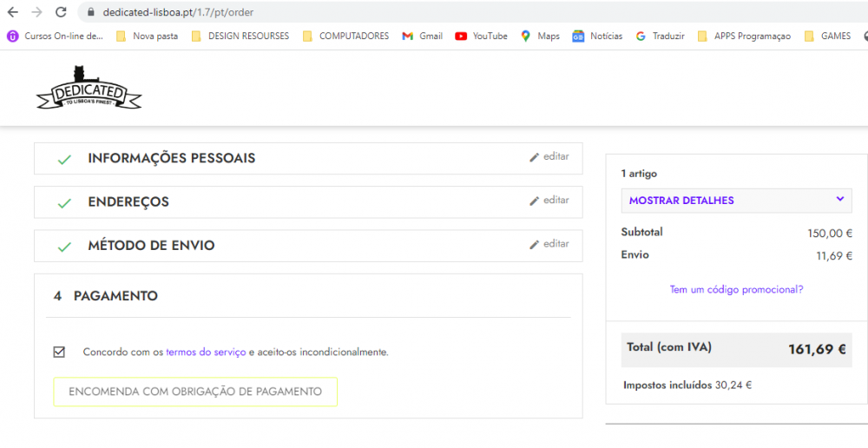Image resolution: width=868 pixels, height=448 pixels.
Task: Open the COMPUTADORES bookmark folder
Action: tap(346, 36)
